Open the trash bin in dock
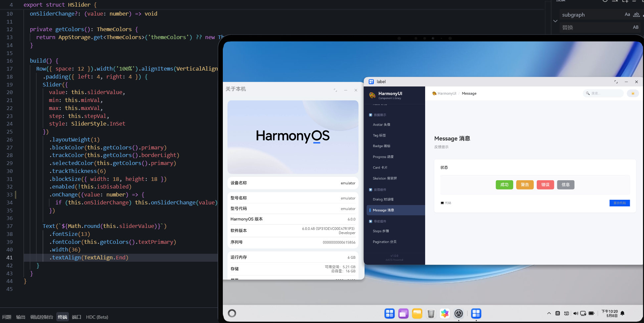Screen dimensions: 644x323 [x=431, y=313]
